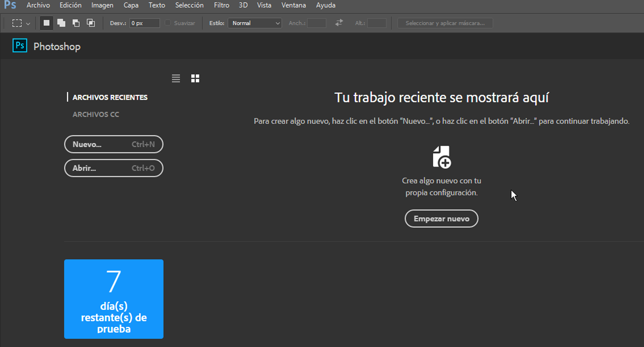The image size is (644, 347).
Task: Click the 7 días restantes de prueba tile
Action: pos(114,299)
